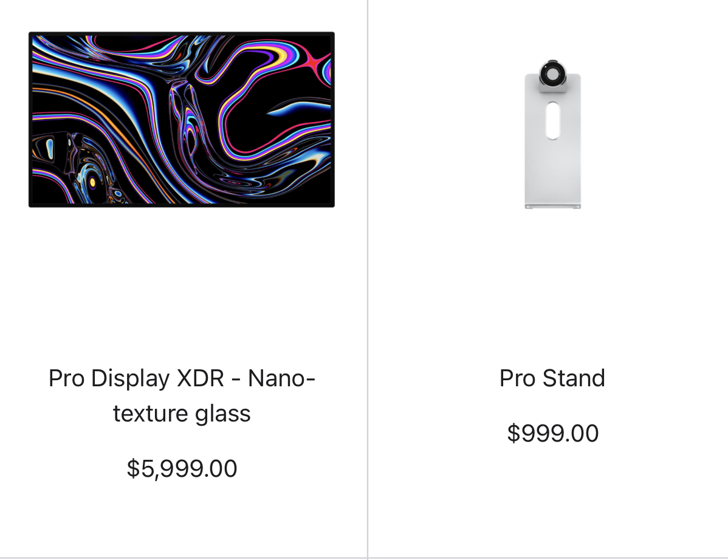Open the Pro Display XDR product image
The image size is (728, 560).
[182, 120]
